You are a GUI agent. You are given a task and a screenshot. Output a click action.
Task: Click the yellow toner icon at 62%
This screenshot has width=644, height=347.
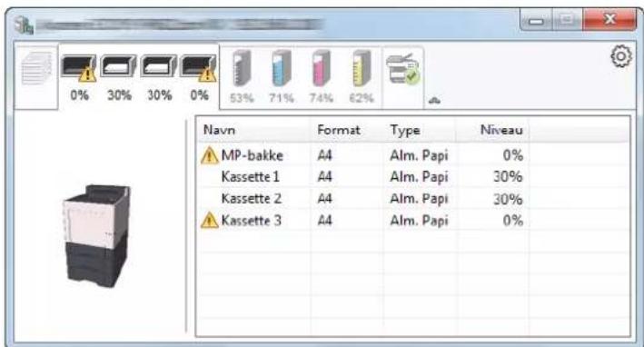pos(362,68)
